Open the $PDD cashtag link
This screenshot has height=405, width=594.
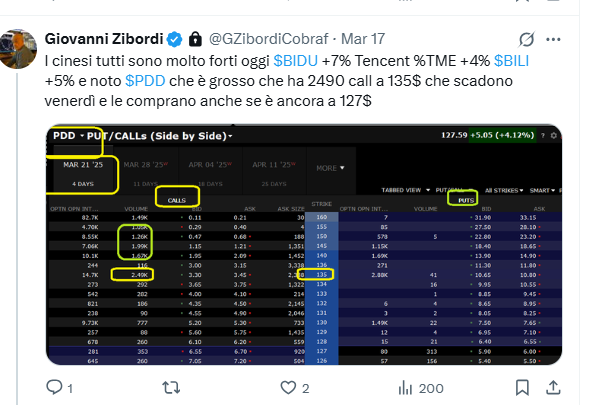[x=145, y=81]
